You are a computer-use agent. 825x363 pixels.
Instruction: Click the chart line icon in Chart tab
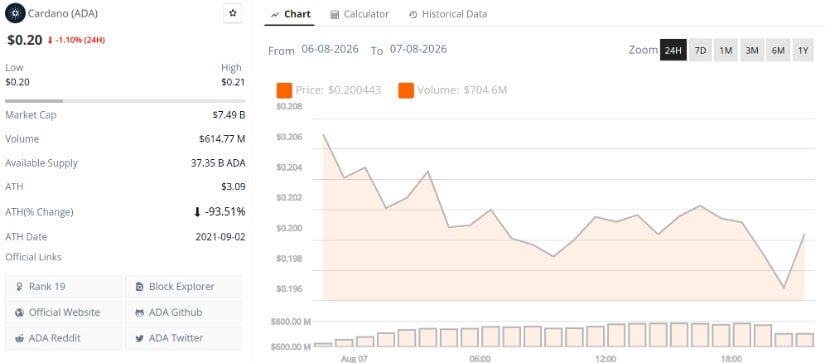click(x=275, y=15)
